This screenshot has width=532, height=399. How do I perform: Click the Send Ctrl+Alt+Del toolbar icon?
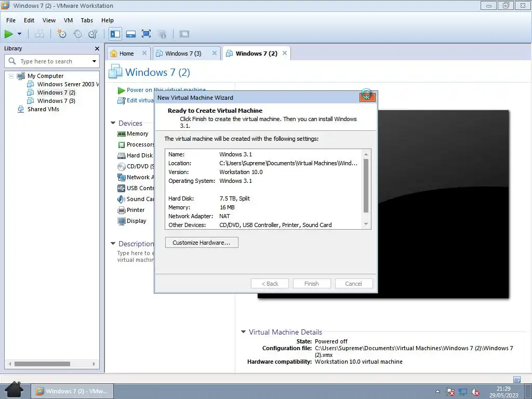pos(39,34)
